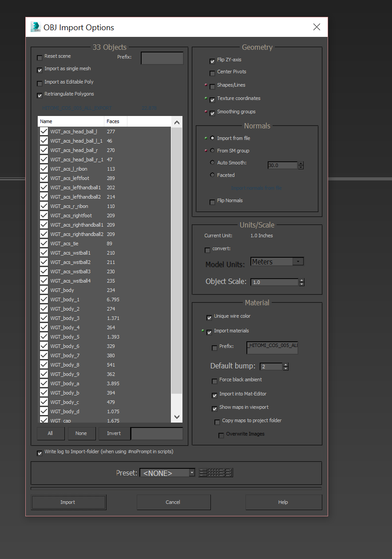Click the object Prefix input field
The image size is (392, 559).
(162, 58)
